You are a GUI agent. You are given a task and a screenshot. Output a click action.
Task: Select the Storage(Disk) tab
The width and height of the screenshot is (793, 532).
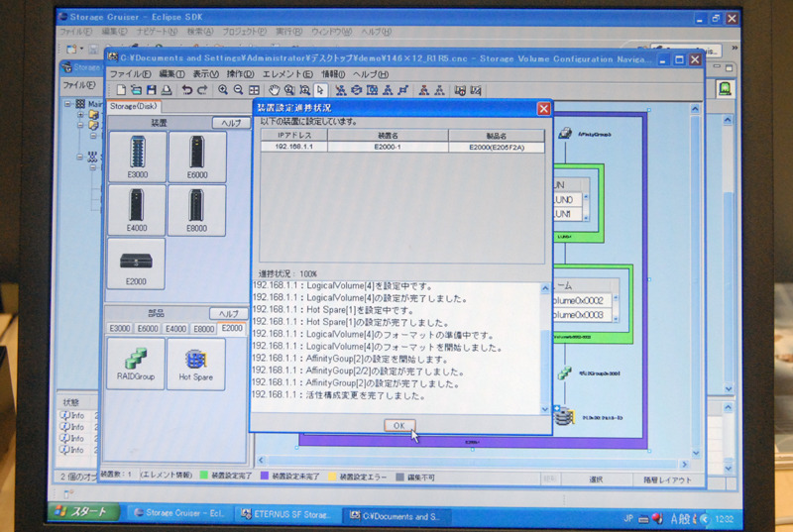[x=134, y=106]
